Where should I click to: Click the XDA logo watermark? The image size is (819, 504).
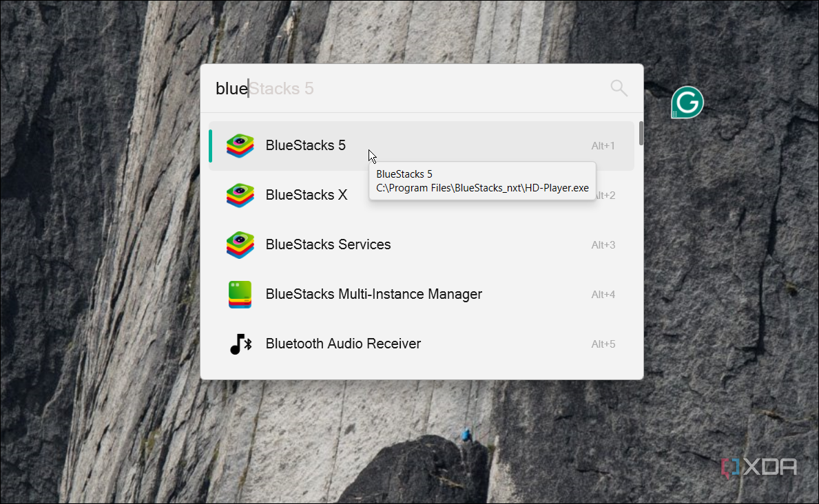758,466
